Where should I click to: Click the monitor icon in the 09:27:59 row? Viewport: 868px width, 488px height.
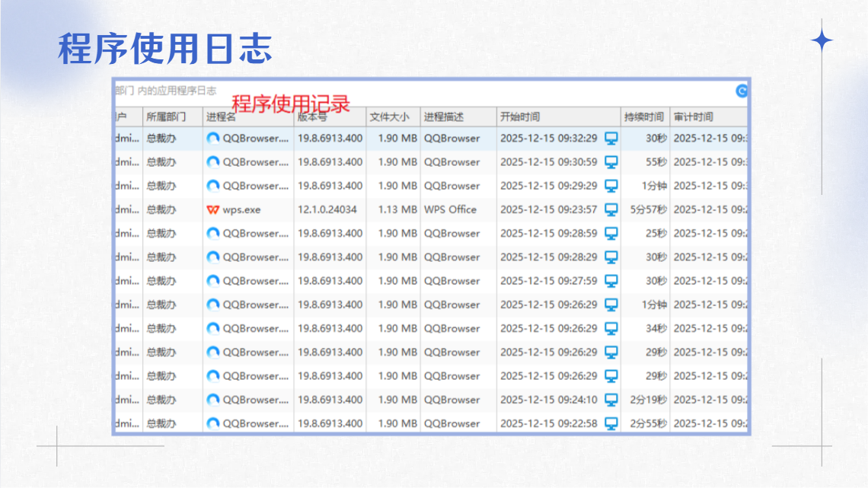(x=611, y=281)
